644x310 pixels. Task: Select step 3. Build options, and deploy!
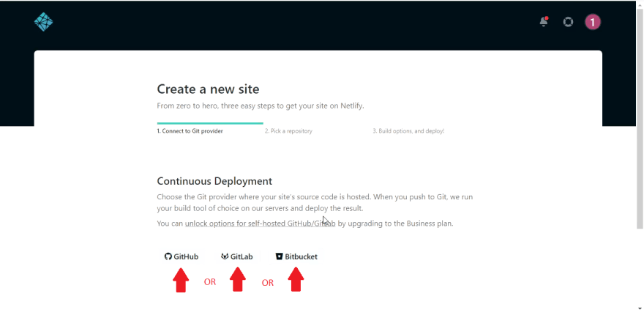pos(408,131)
